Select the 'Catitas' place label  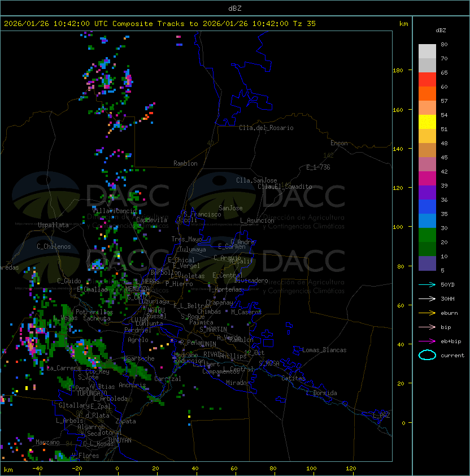tap(293, 378)
